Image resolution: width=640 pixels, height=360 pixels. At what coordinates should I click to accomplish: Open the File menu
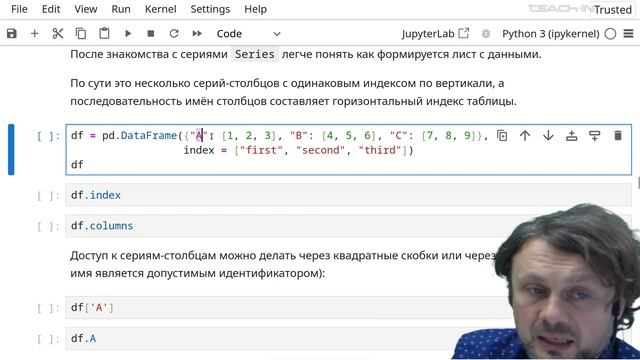(19, 9)
